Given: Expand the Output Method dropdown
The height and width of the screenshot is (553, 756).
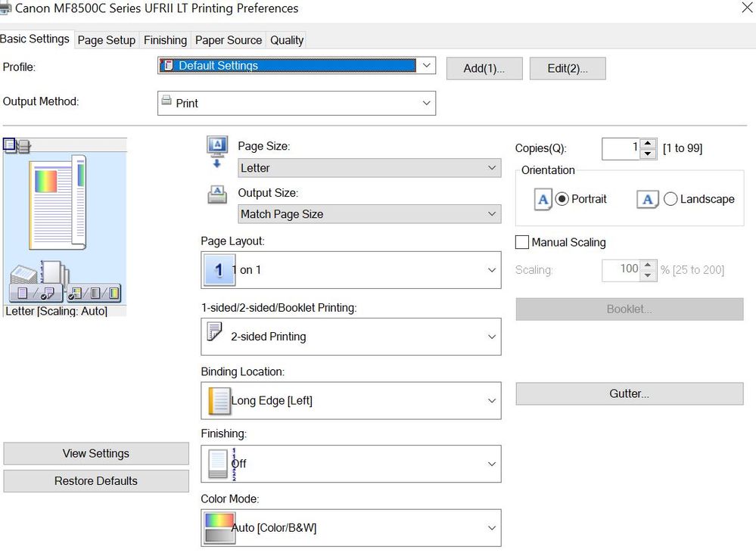Looking at the screenshot, I should [296, 104].
